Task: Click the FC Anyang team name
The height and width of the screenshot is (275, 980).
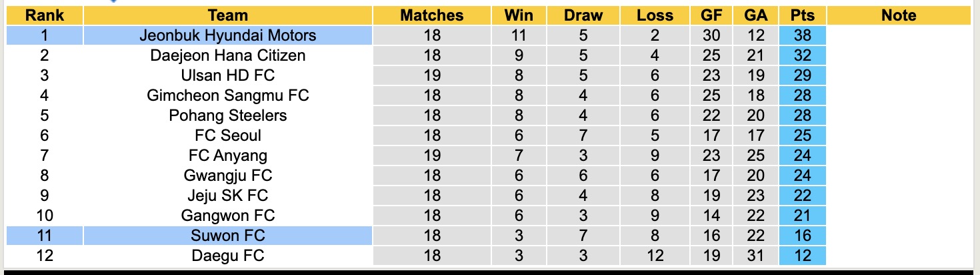Action: [228, 156]
